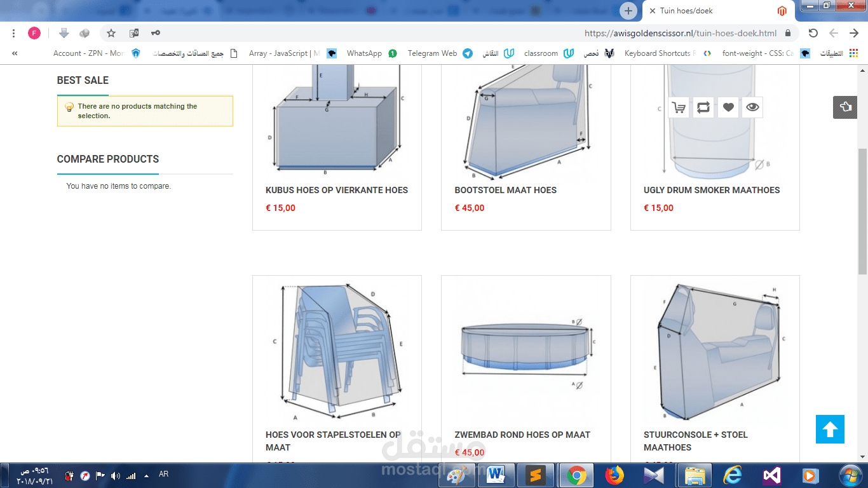
Task: Close the Tuin hoes/doek tab
Action: (x=653, y=11)
